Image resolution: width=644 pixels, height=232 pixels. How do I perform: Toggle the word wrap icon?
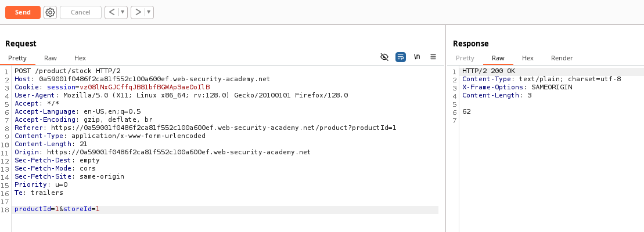click(401, 57)
